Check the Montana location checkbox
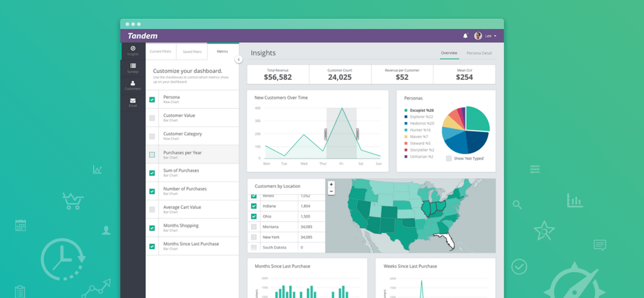Screen dimensions: 644x298 tap(254, 226)
